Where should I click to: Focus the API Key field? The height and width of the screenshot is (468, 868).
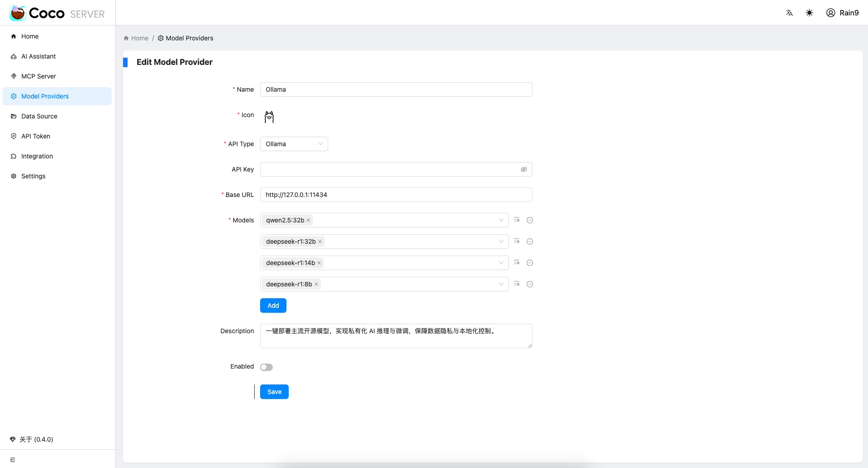point(396,169)
